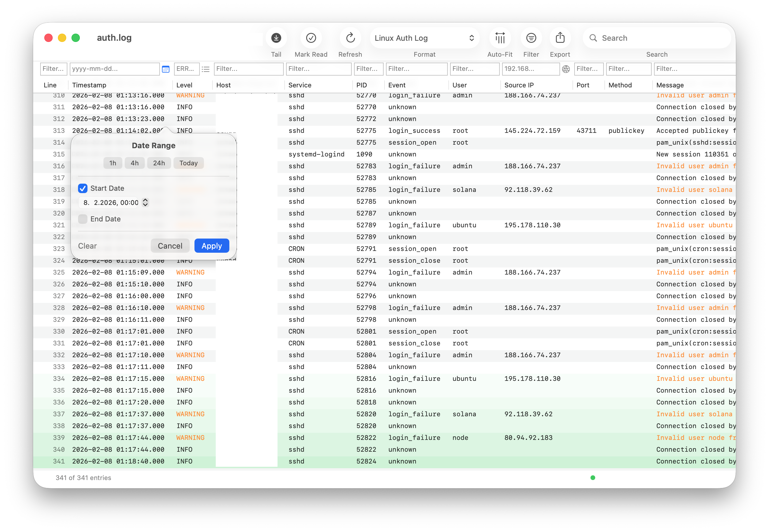Enable the End Date checkbox
This screenshot has height=532, width=769.
click(x=82, y=219)
